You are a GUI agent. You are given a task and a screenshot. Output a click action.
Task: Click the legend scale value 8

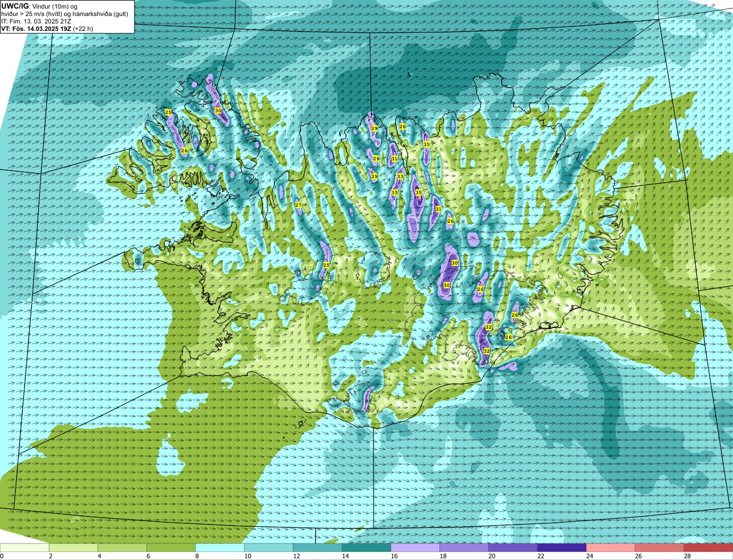196,556
